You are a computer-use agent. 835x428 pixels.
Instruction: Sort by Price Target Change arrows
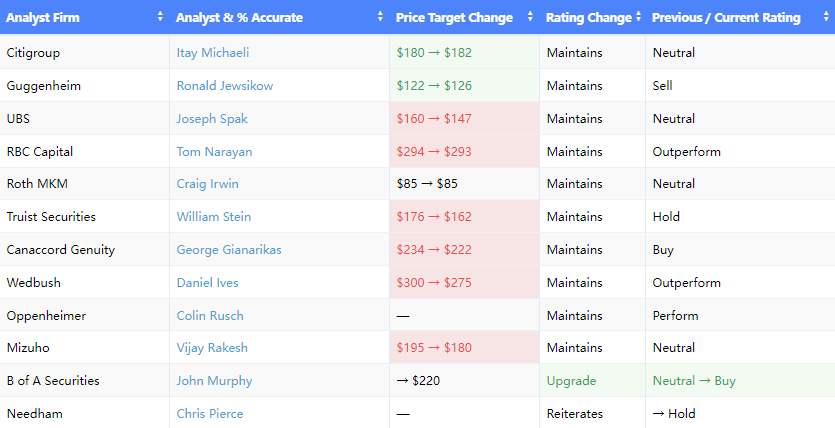(530, 17)
